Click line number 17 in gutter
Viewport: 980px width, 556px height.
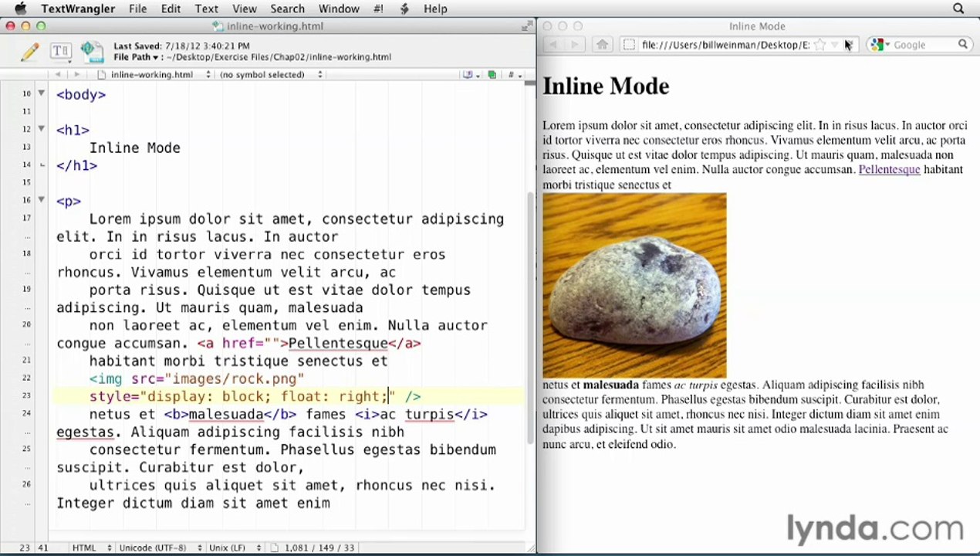click(27, 218)
